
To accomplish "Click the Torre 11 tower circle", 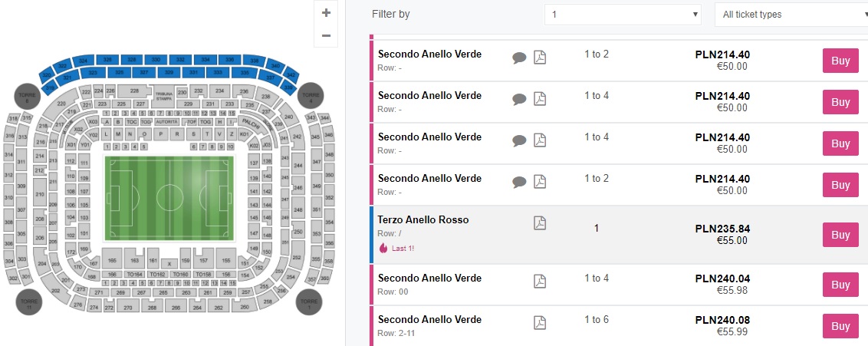I will [28, 302].
